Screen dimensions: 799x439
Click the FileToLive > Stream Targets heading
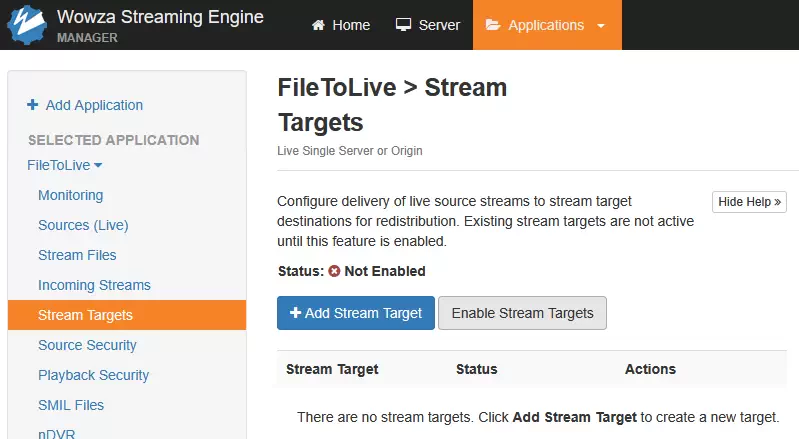392,104
